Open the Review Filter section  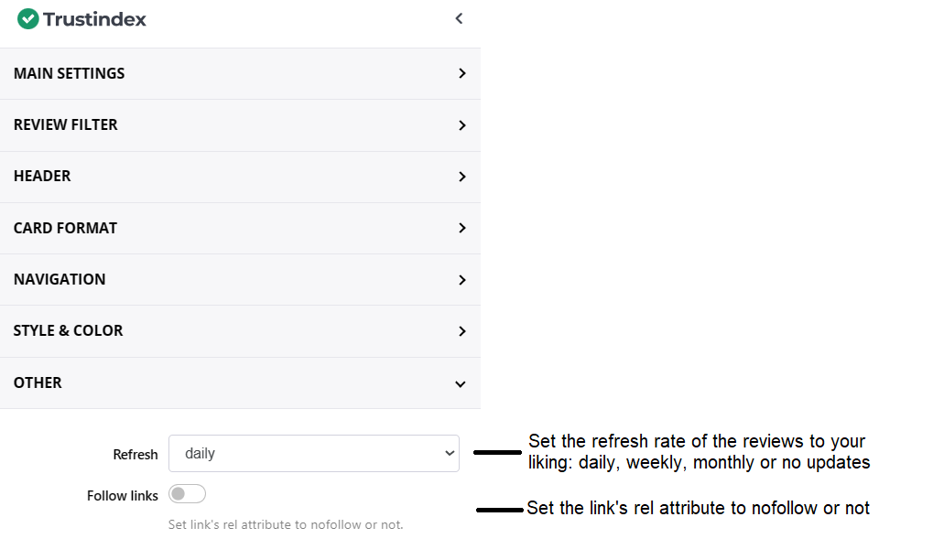[66, 124]
